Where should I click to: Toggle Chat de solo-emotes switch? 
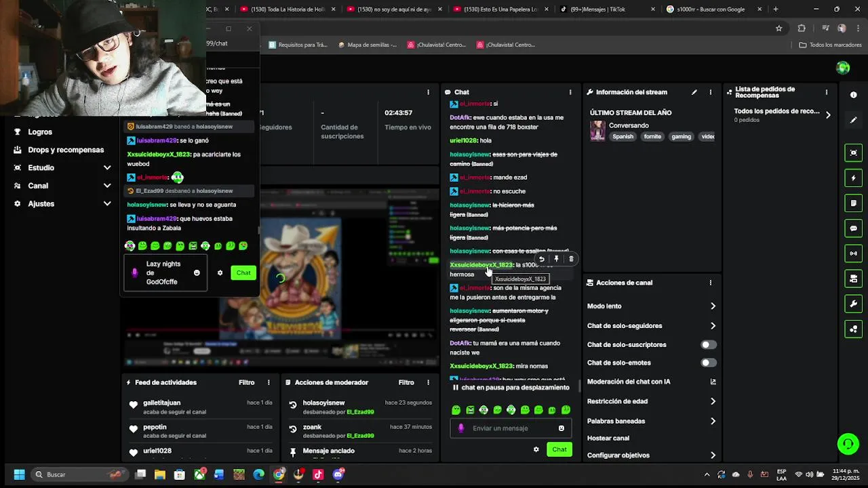click(x=708, y=363)
